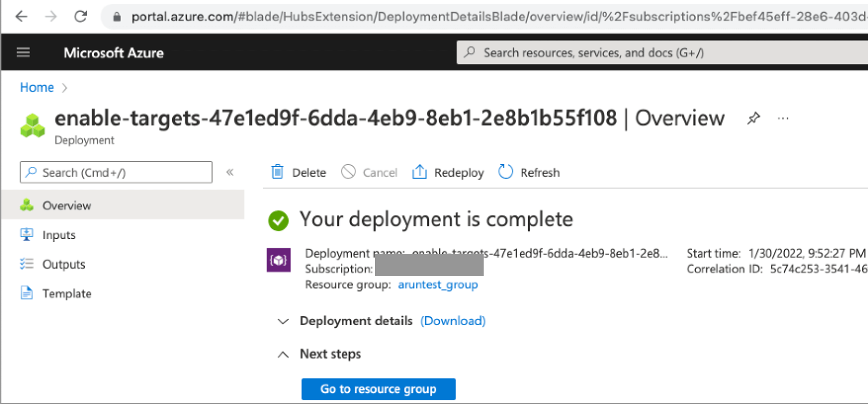Click the Go to resource group button
The width and height of the screenshot is (868, 404).
[378, 389]
